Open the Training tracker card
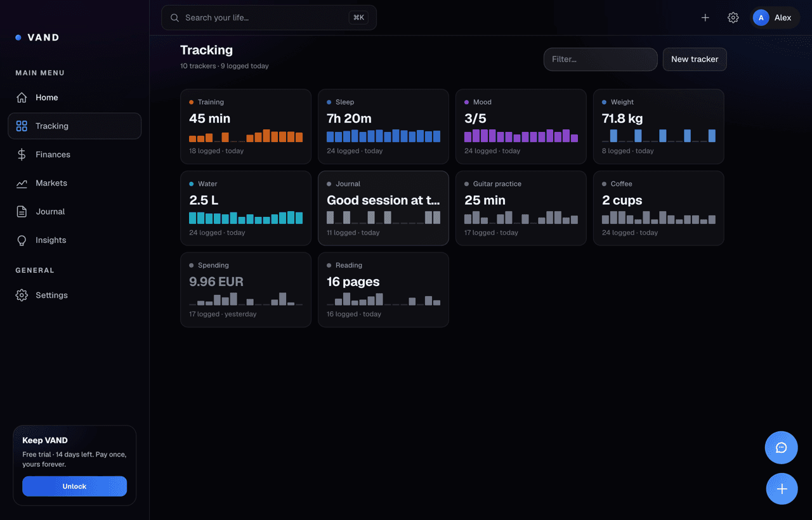This screenshot has width=812, height=520. (x=246, y=126)
